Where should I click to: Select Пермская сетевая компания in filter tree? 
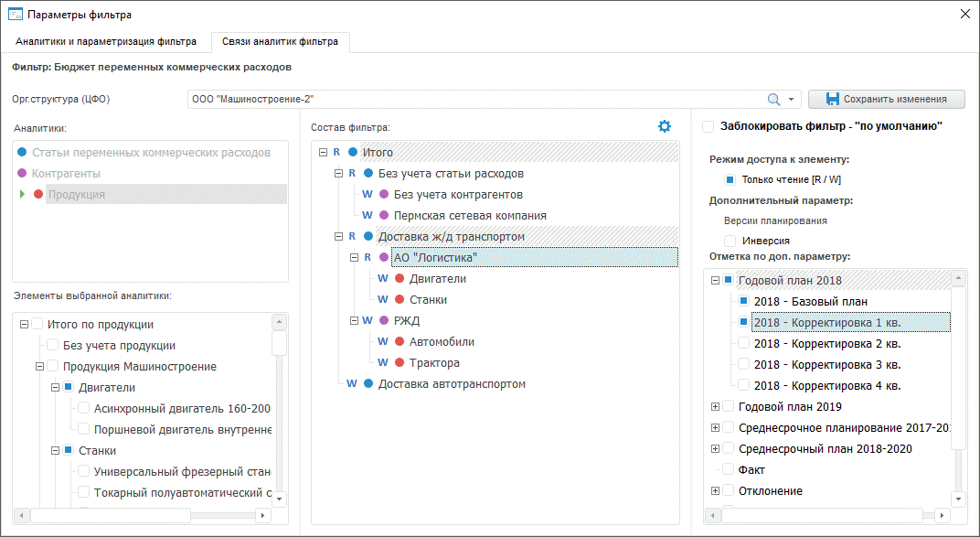click(x=470, y=216)
